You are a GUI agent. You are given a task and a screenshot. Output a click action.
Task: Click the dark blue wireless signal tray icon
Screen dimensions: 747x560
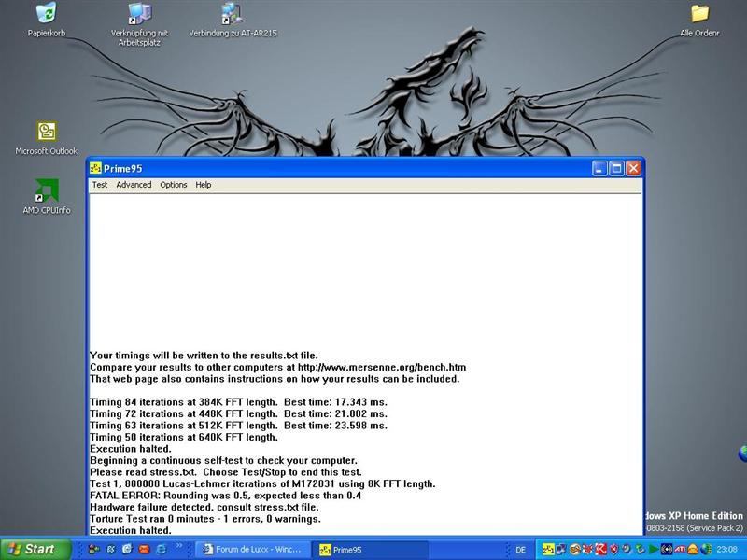click(x=667, y=549)
